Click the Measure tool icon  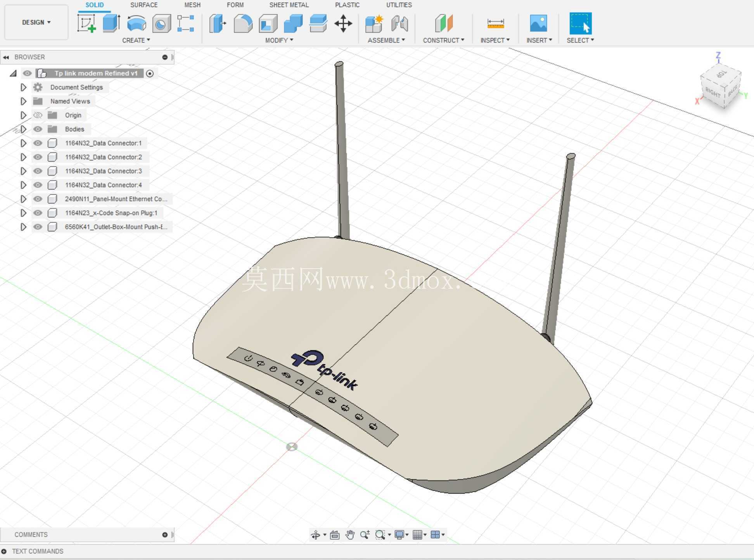pos(495,23)
